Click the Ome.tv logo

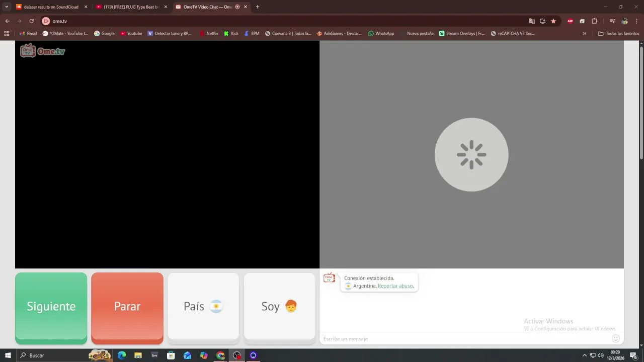click(43, 51)
